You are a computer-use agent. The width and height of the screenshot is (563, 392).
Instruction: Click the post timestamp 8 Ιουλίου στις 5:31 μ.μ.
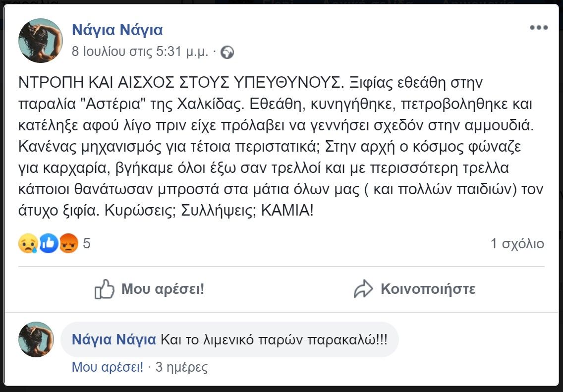pyautogui.click(x=140, y=52)
